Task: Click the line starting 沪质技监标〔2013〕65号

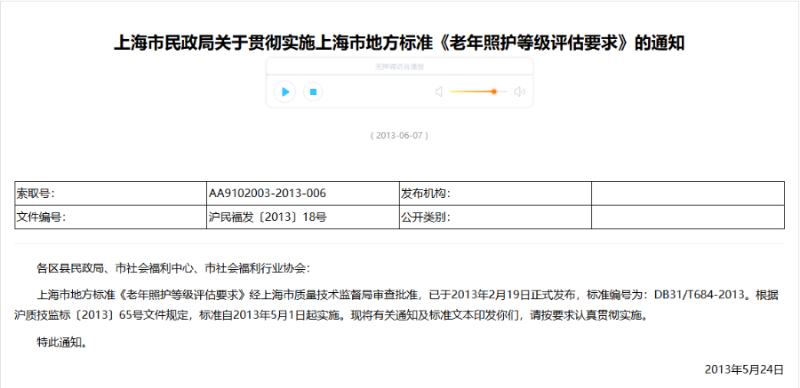Action: 332,316
